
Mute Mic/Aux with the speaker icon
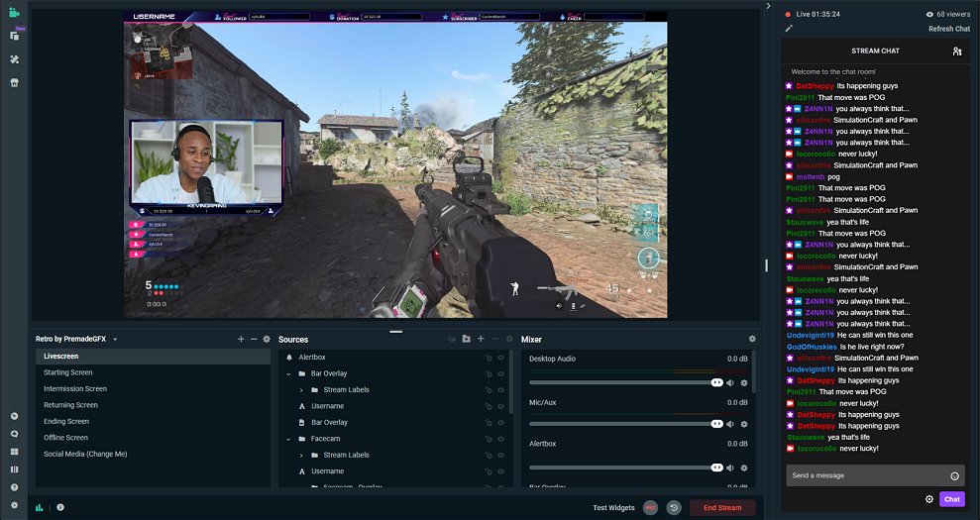(x=730, y=424)
